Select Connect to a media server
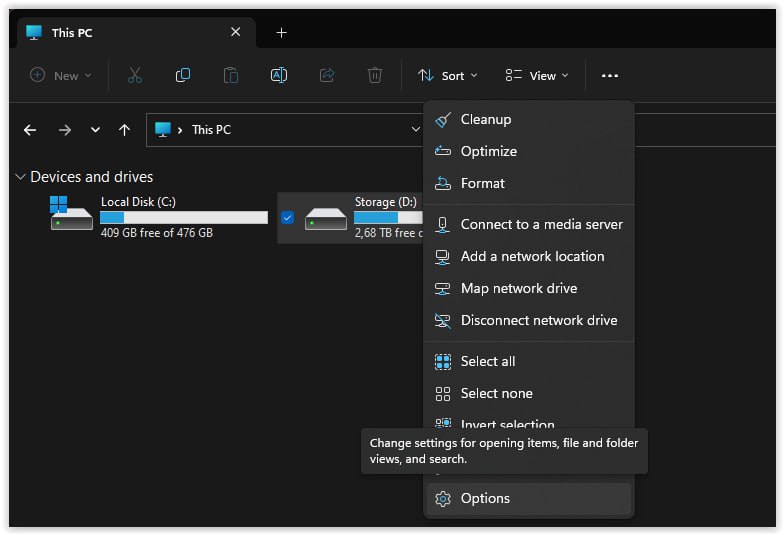Image resolution: width=784 pixels, height=535 pixels. pyautogui.click(x=529, y=224)
